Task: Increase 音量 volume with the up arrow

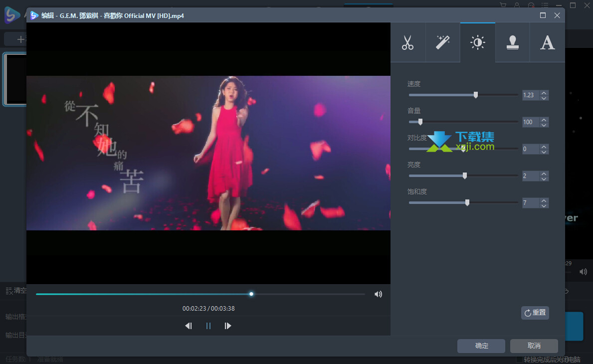Action: [544, 120]
